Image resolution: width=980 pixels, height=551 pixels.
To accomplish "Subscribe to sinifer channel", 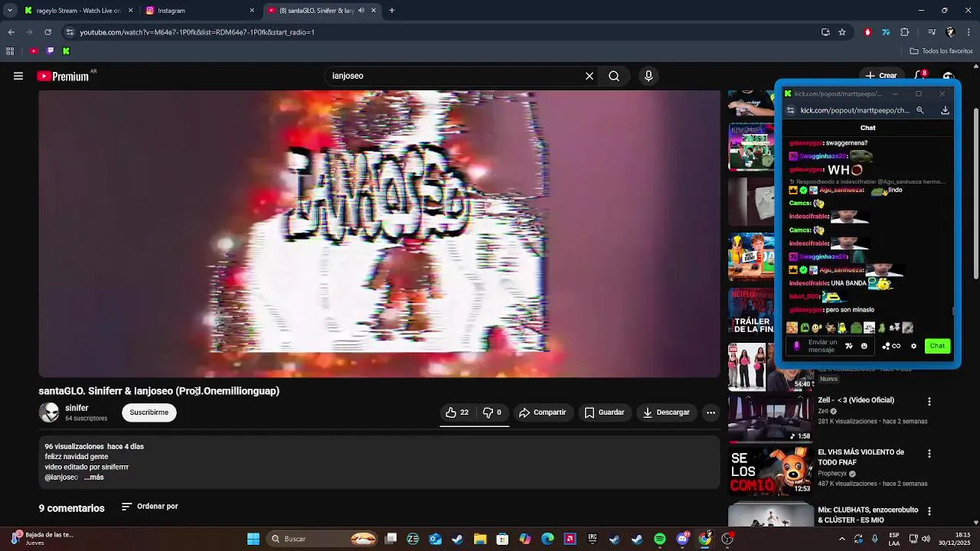I will click(x=149, y=412).
